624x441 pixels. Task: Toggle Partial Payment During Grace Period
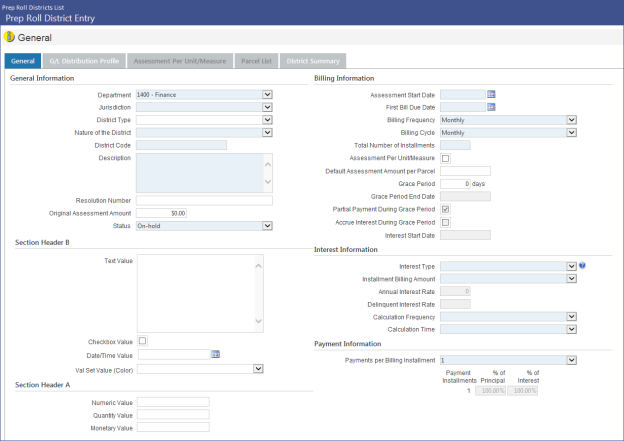point(446,209)
